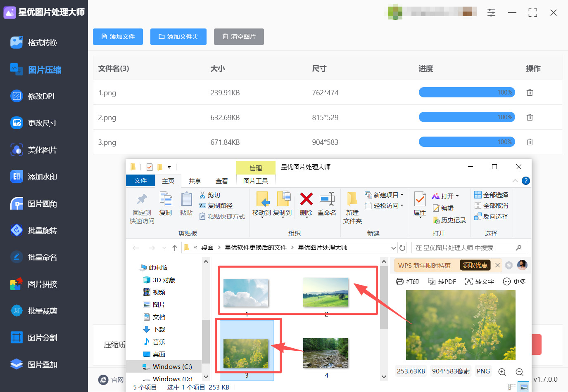
Task: Click 转PDF in the preview pane
Action: click(442, 281)
